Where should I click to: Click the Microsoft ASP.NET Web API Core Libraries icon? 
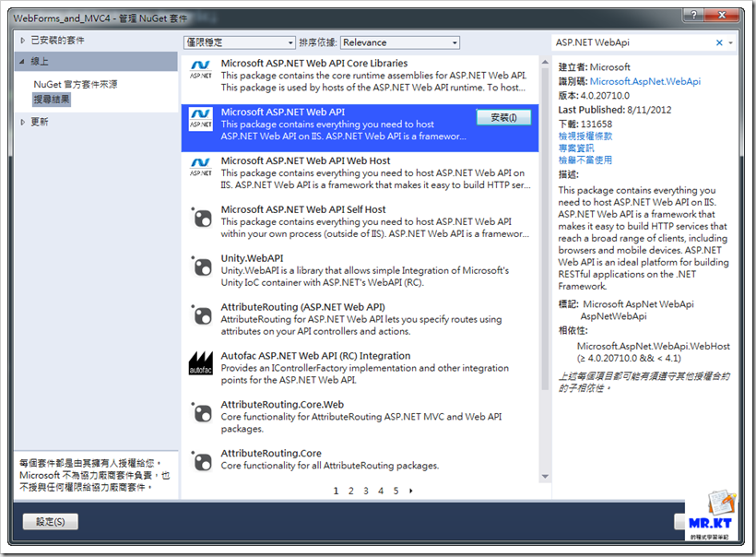[x=201, y=69]
